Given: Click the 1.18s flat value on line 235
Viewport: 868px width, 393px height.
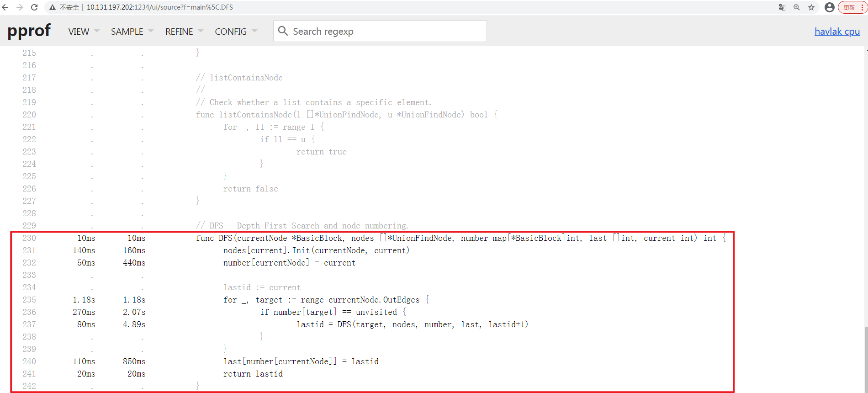Looking at the screenshot, I should [x=84, y=300].
